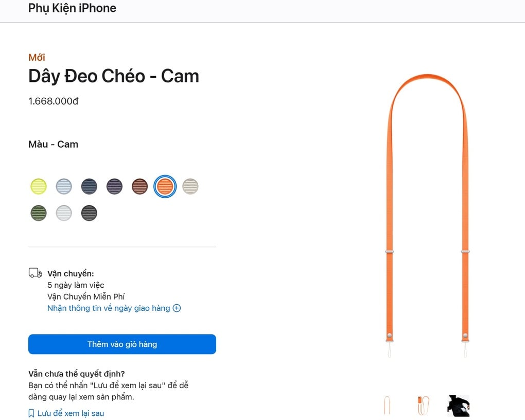Open the first strap clip thumbnail

(x=389, y=405)
